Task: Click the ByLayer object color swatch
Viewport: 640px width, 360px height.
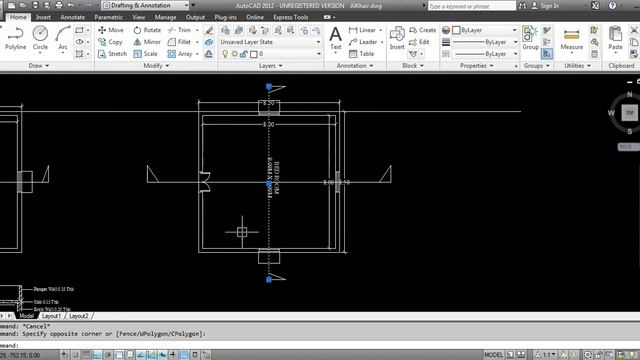Action: pos(456,30)
